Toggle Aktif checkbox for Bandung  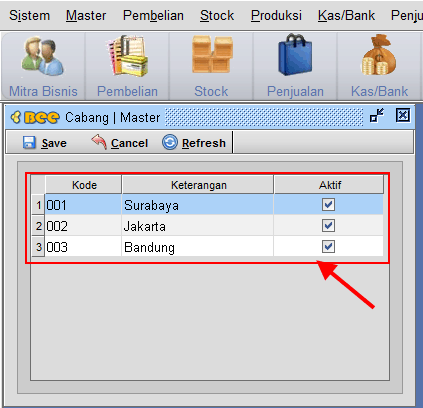328,247
